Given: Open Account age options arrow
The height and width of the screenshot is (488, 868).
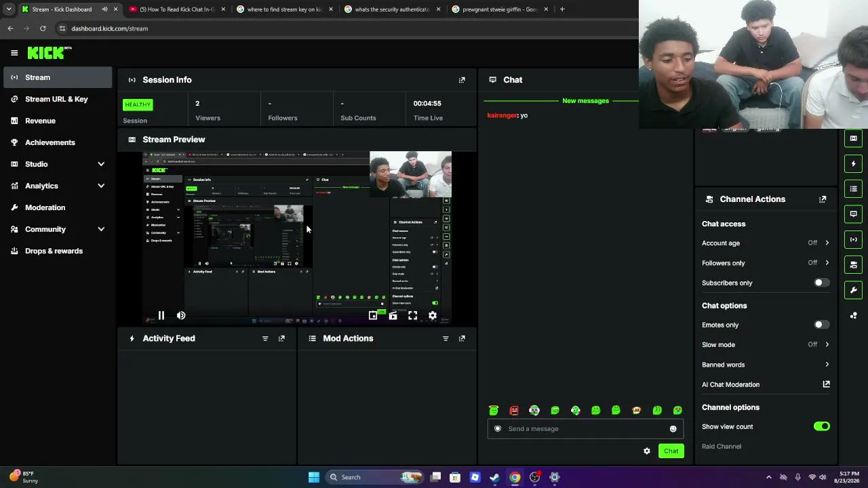Looking at the screenshot, I should click(827, 243).
